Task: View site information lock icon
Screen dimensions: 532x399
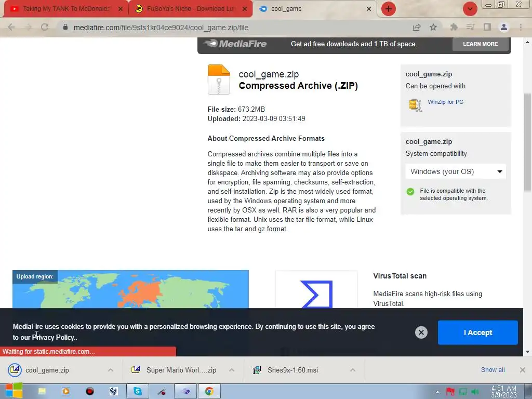Action: pyautogui.click(x=65, y=27)
